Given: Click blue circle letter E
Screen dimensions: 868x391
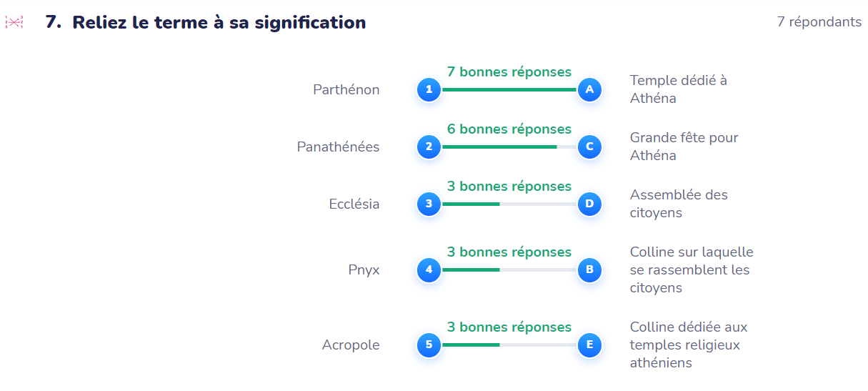Looking at the screenshot, I should click(x=589, y=345).
